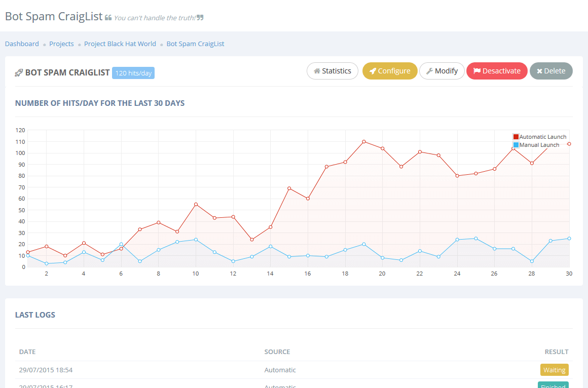This screenshot has width=588, height=388.
Task: Go to Dashboard breadcrumb link
Action: point(22,44)
